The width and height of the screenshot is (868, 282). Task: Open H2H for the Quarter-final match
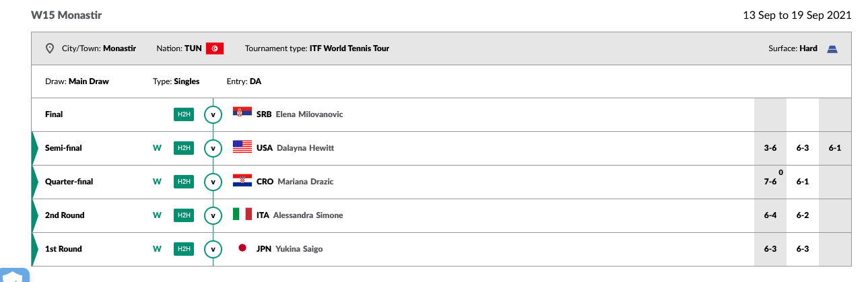point(183,182)
